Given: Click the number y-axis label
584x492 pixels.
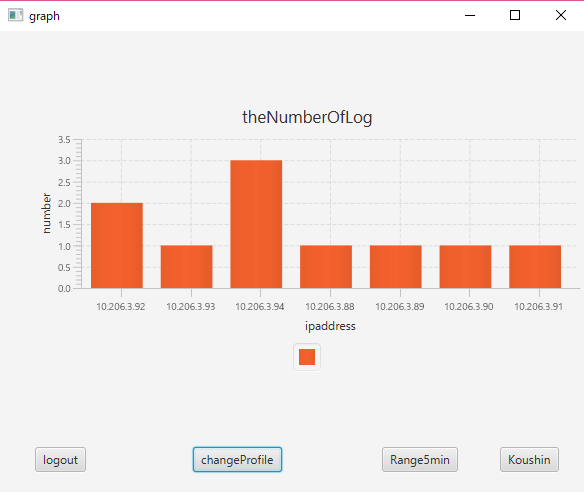Looking at the screenshot, I should pyautogui.click(x=46, y=213).
